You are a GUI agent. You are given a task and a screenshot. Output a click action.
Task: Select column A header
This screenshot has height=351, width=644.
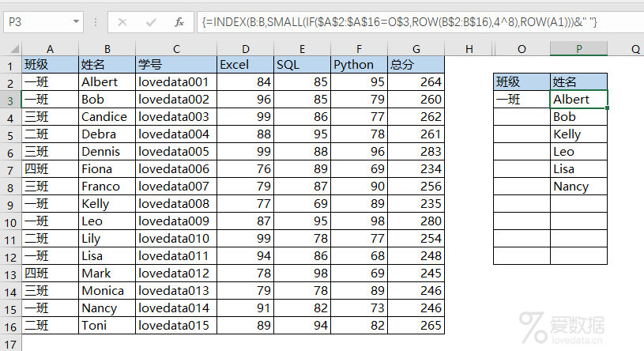50,49
